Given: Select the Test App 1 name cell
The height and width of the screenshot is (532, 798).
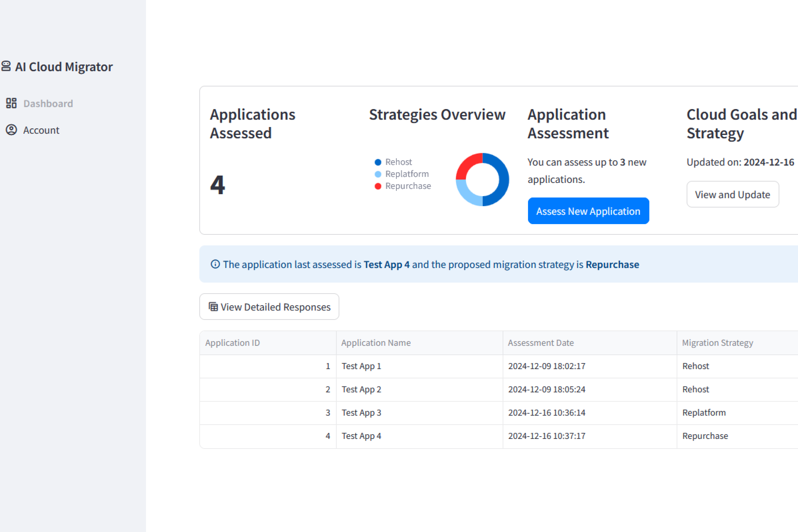Looking at the screenshot, I should 420,366.
